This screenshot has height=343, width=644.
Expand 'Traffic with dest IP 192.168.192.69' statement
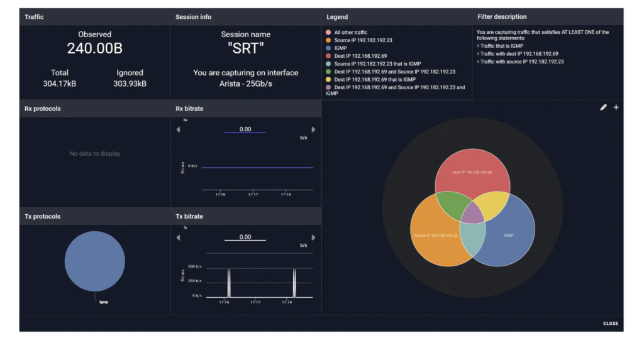479,54
